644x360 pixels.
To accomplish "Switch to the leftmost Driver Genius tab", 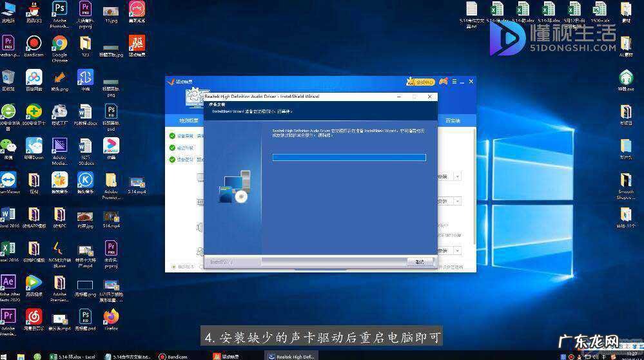I will 189,120.
